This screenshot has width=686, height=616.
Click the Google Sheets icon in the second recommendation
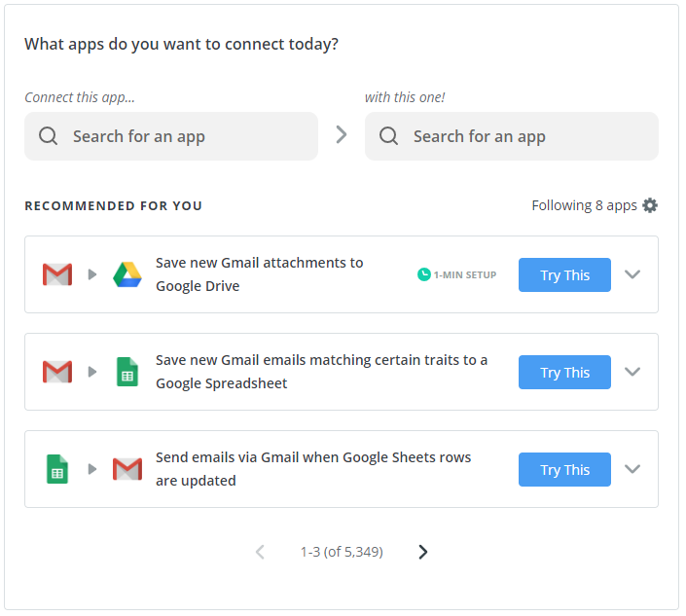[x=127, y=372]
